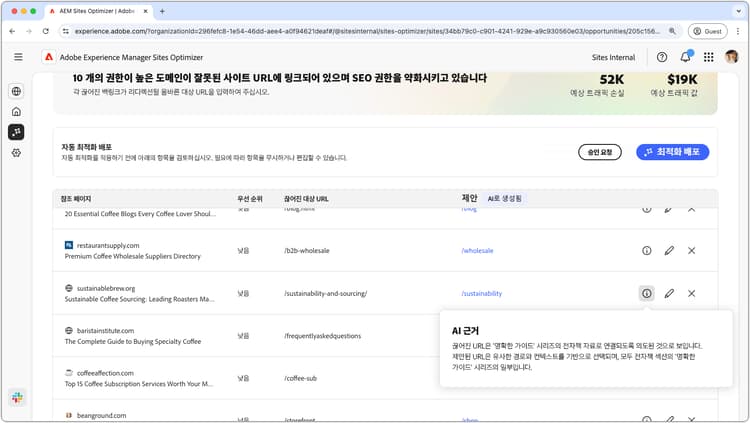Viewport: 750px width, 423px height.
Task: Select sustainablebrew.org domain text
Action: pyautogui.click(x=106, y=289)
